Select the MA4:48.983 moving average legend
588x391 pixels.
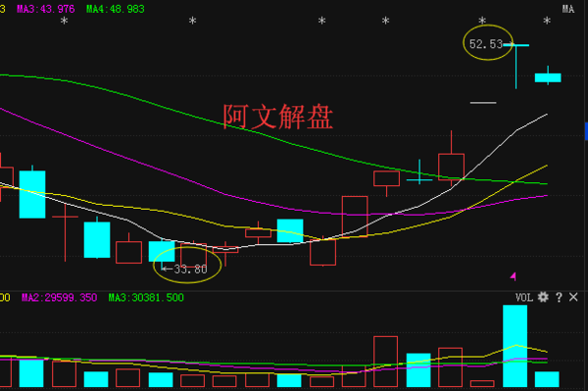[115, 9]
